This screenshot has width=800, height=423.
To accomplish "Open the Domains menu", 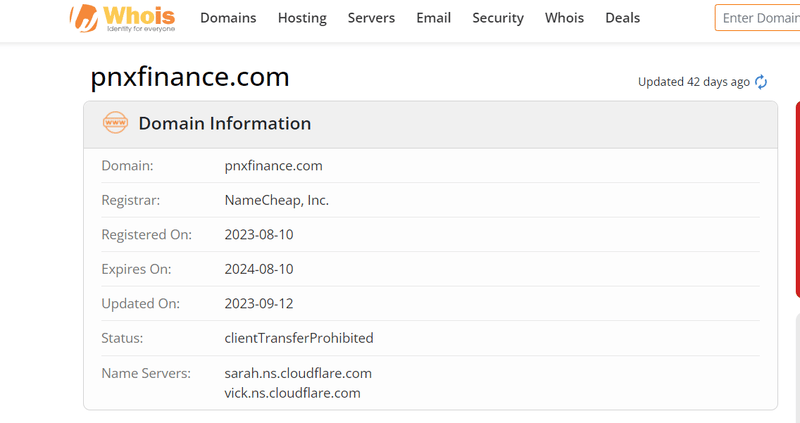I will [x=228, y=18].
